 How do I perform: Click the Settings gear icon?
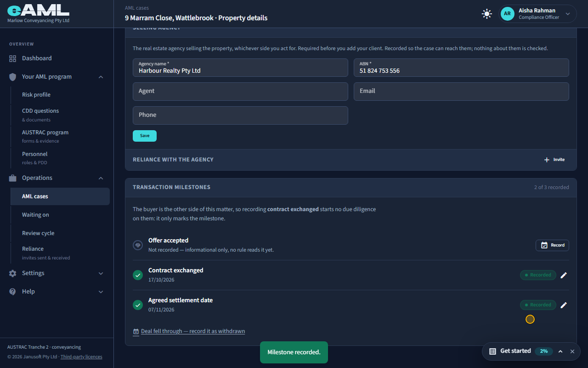pos(13,273)
